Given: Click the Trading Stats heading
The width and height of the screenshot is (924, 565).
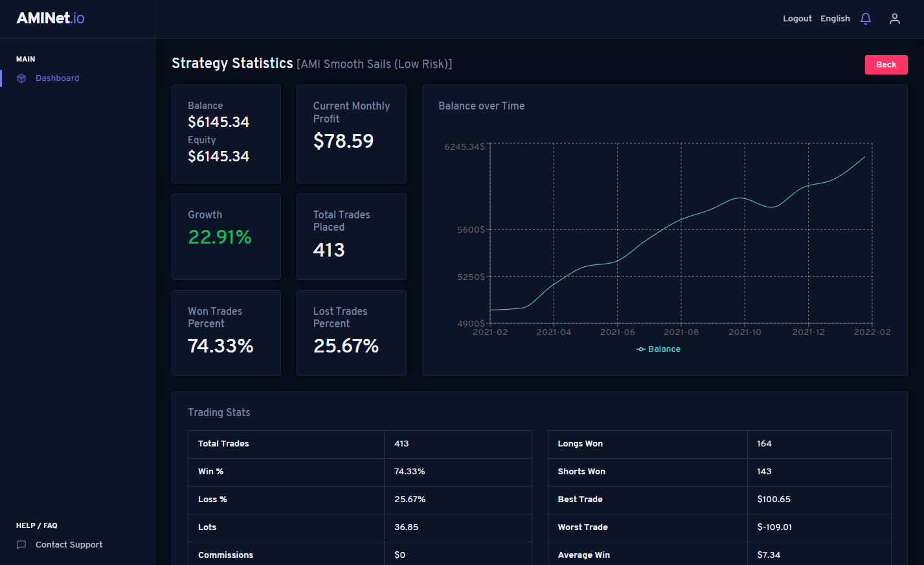Looking at the screenshot, I should pos(219,413).
